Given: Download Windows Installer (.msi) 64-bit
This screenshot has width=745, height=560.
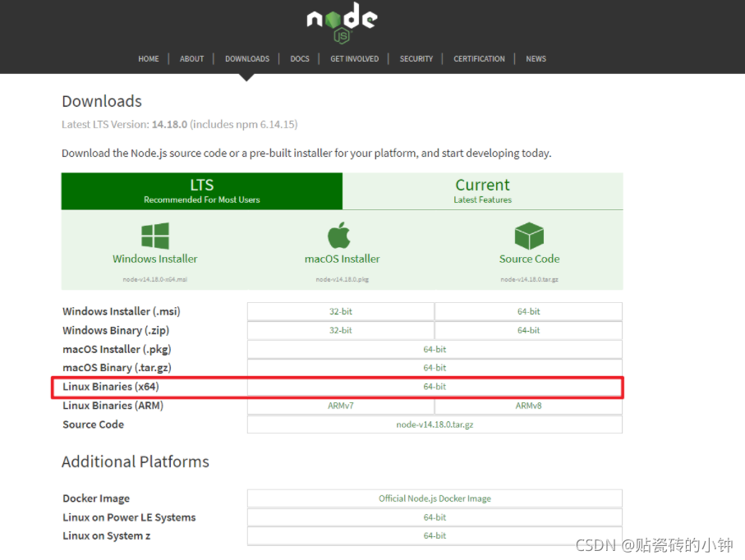Looking at the screenshot, I should [x=528, y=311].
